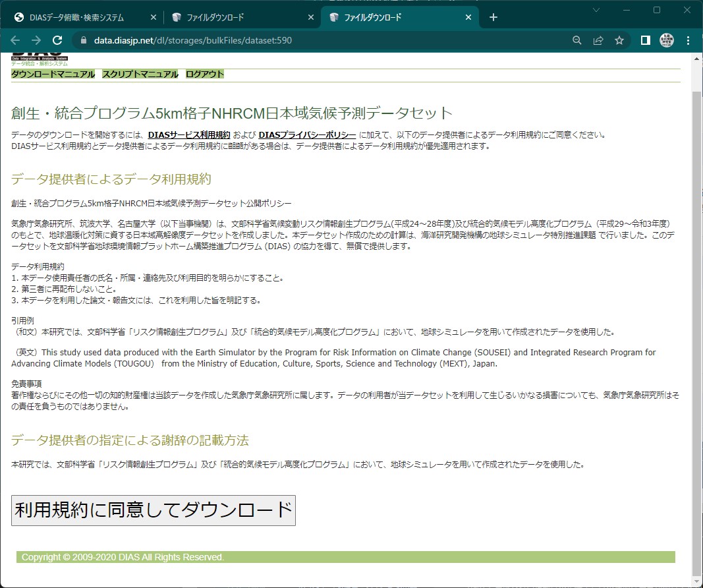Click the データ利用規約 label
Image resolution: width=703 pixels, height=588 pixels.
(38, 266)
